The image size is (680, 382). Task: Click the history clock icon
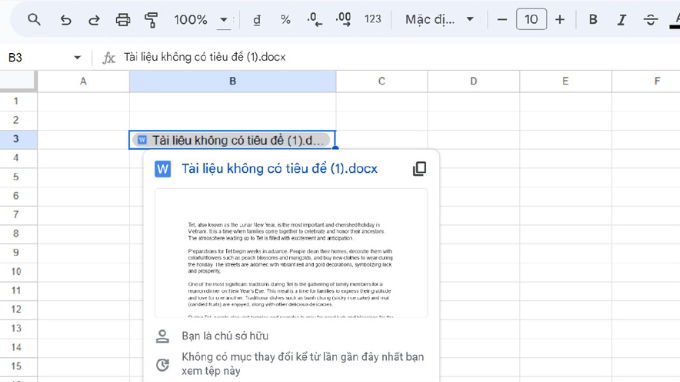tap(163, 365)
